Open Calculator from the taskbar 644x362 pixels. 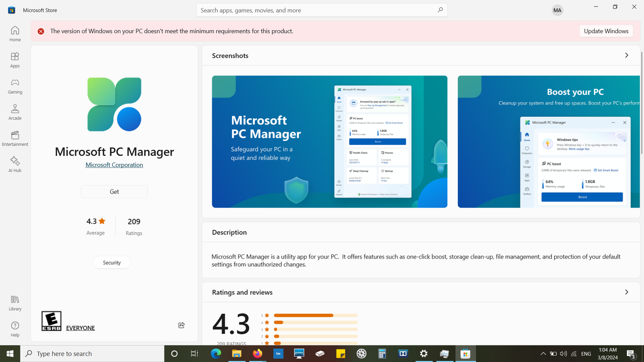(x=382, y=354)
